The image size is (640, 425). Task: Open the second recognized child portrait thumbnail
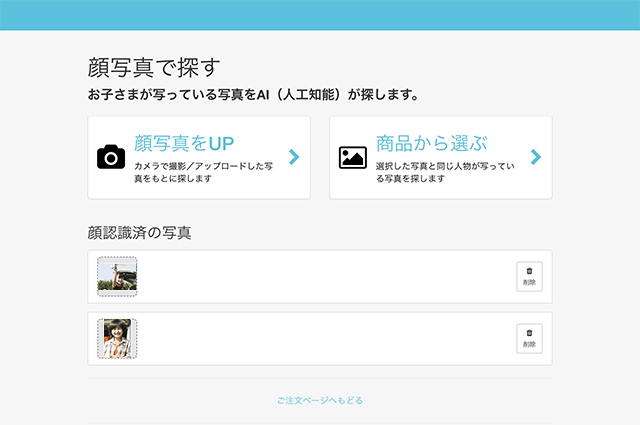point(117,339)
